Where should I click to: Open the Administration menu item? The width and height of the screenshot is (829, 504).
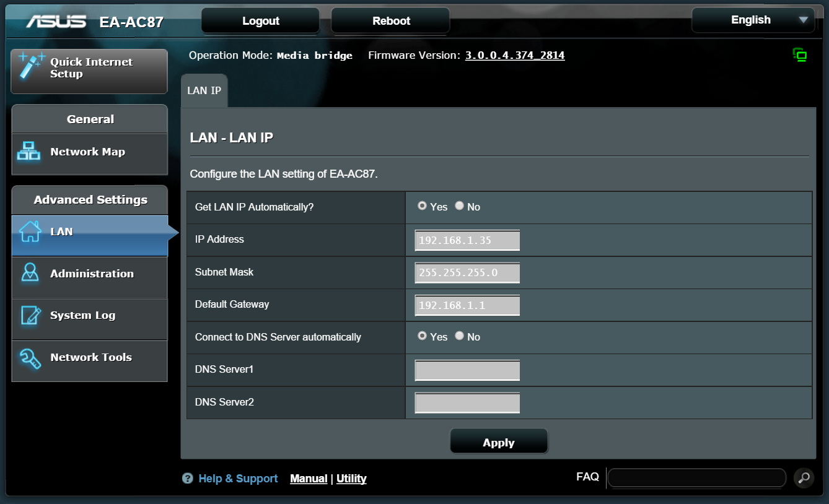[91, 274]
